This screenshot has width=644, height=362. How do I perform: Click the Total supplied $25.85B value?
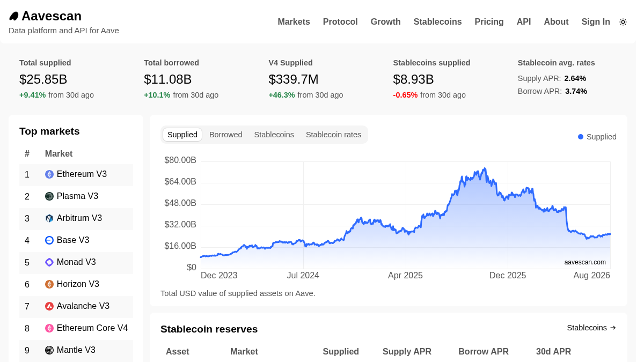point(43,79)
